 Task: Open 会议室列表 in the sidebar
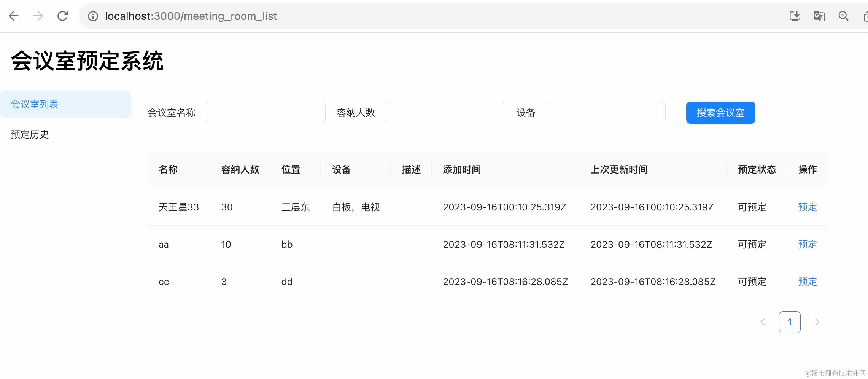point(35,104)
